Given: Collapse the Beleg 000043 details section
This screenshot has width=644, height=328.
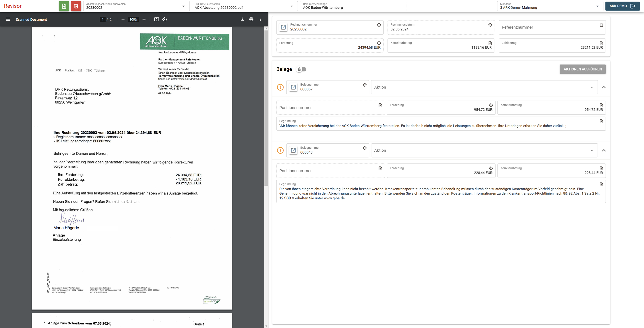Looking at the screenshot, I should pos(604,150).
